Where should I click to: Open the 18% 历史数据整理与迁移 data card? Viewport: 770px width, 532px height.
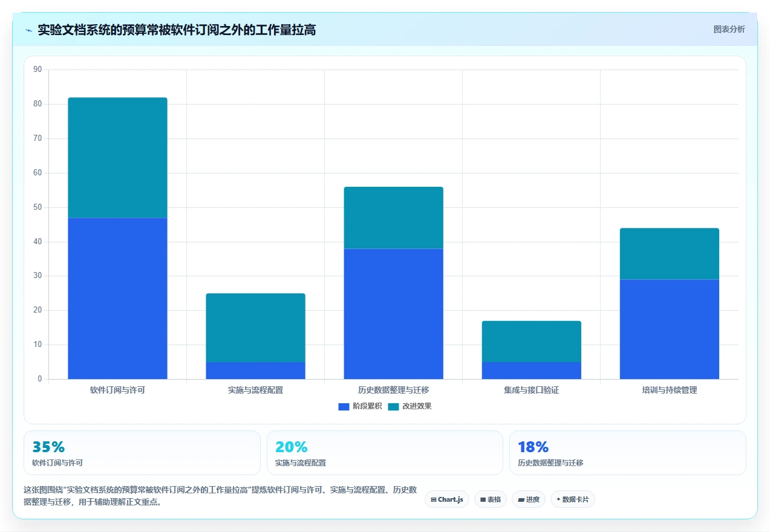click(x=628, y=453)
